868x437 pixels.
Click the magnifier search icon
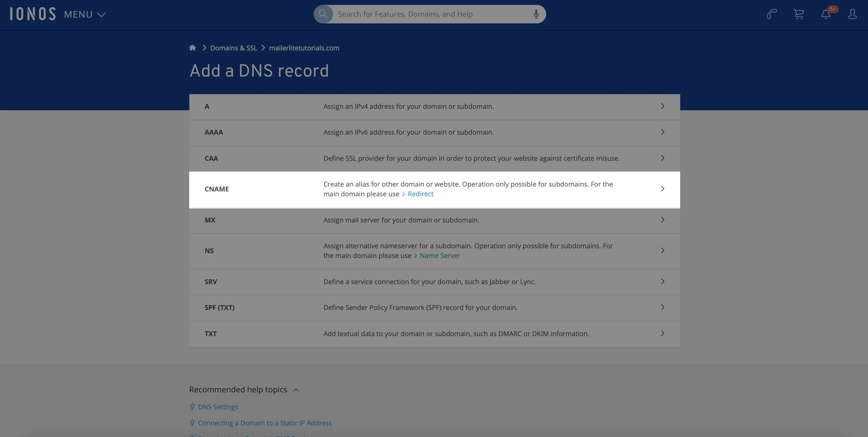point(323,14)
